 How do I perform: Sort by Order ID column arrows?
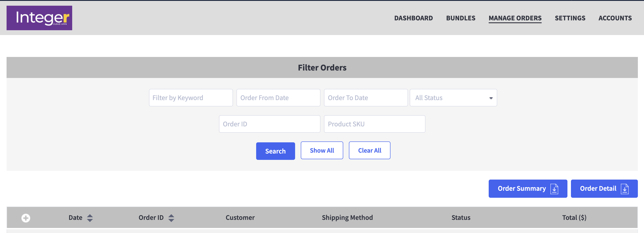[171, 218]
